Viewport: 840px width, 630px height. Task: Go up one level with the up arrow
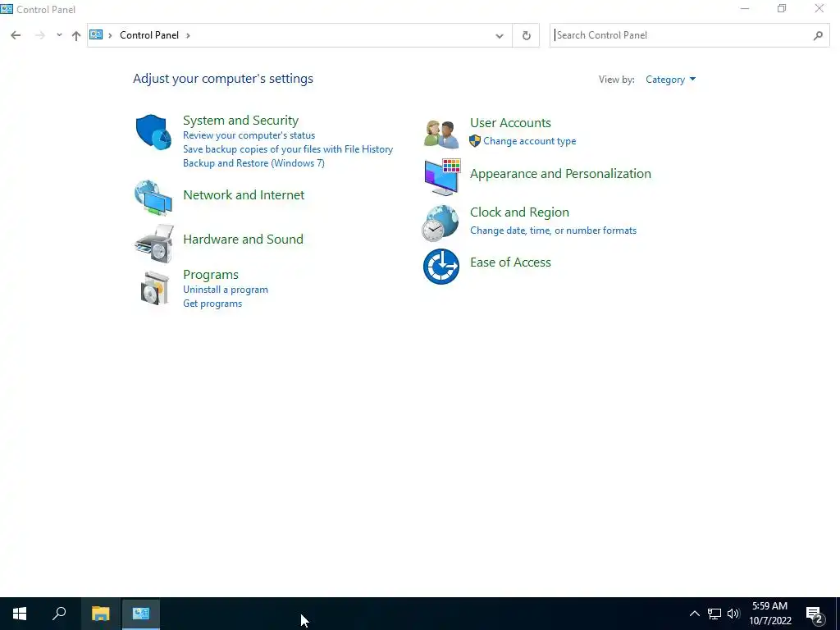pos(76,35)
